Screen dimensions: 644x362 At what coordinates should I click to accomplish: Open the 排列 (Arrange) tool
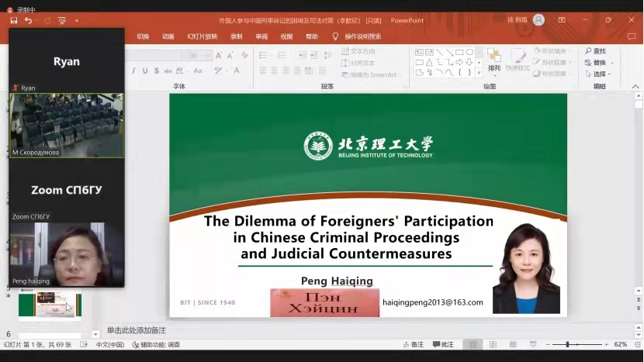(494, 60)
